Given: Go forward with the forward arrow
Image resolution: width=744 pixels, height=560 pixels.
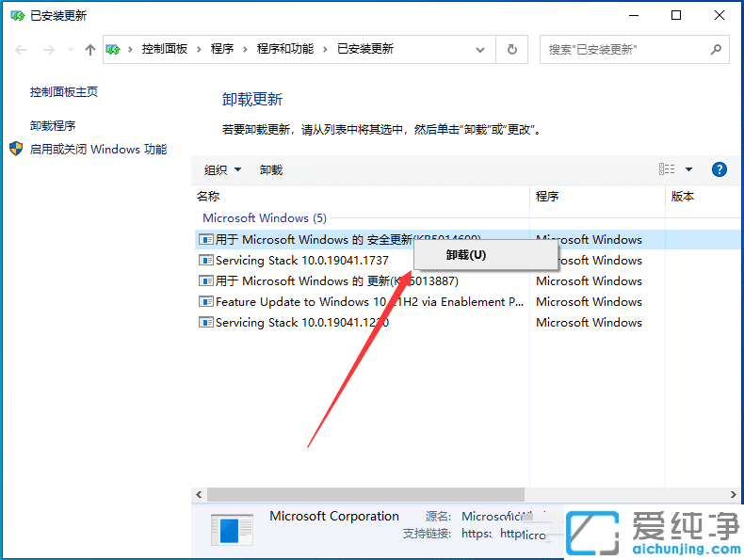Looking at the screenshot, I should coord(48,49).
